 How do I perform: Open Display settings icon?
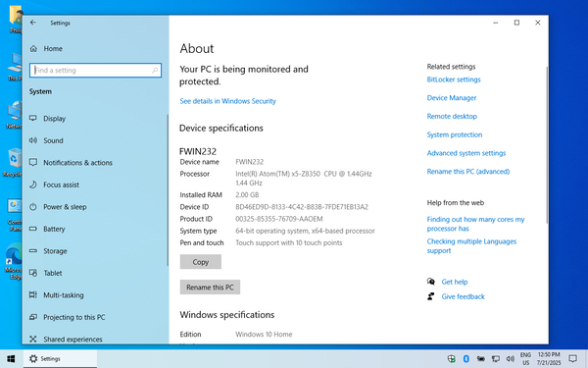tap(33, 119)
